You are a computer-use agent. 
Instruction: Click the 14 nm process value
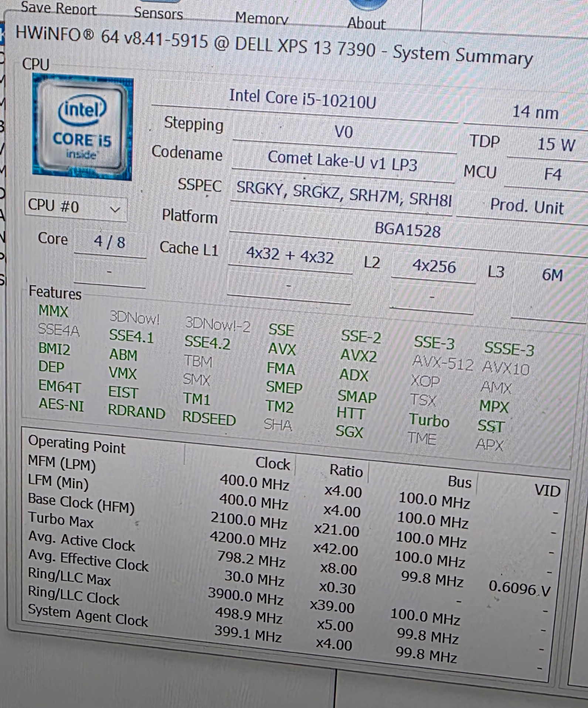click(535, 112)
